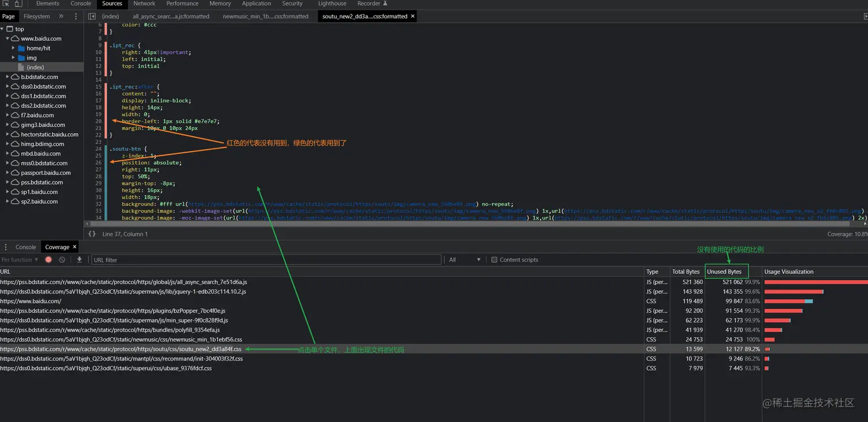This screenshot has height=422, width=868.
Task: Enable the Content scripts checkbox
Action: [494, 260]
